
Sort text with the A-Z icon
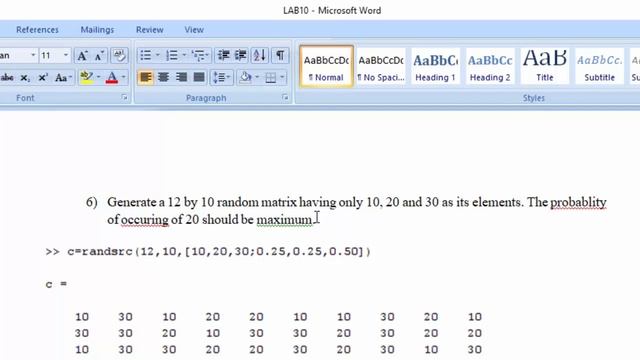pos(260,56)
